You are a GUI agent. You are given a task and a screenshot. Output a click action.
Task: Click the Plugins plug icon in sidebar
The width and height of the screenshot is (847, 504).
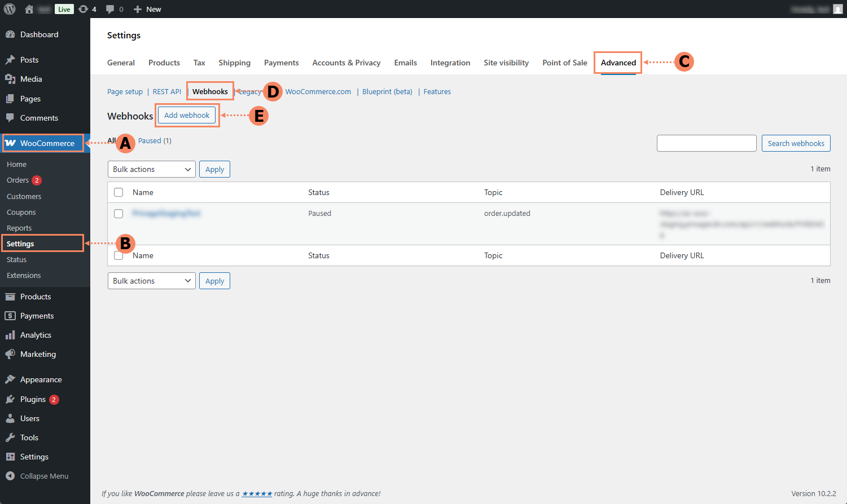coord(10,399)
